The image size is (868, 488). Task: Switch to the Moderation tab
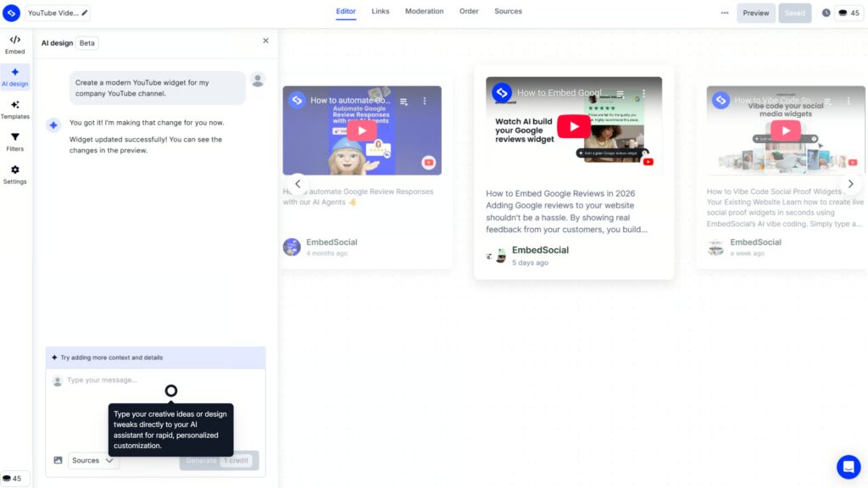(x=424, y=11)
